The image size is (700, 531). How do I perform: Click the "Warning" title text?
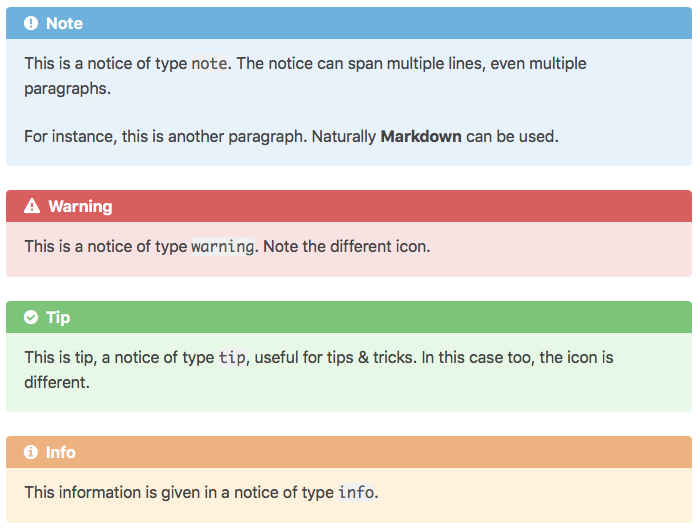pos(80,206)
